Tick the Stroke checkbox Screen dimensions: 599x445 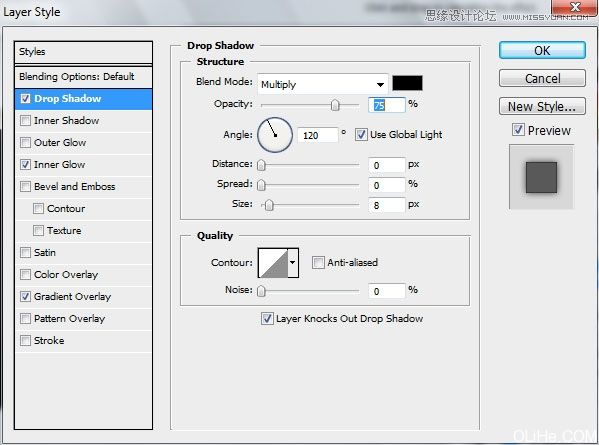[25, 340]
